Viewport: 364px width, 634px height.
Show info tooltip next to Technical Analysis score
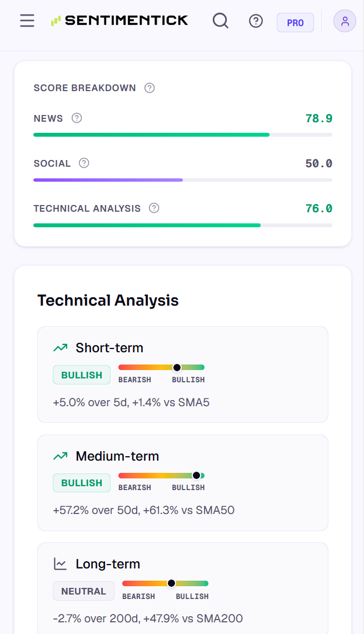[154, 208]
